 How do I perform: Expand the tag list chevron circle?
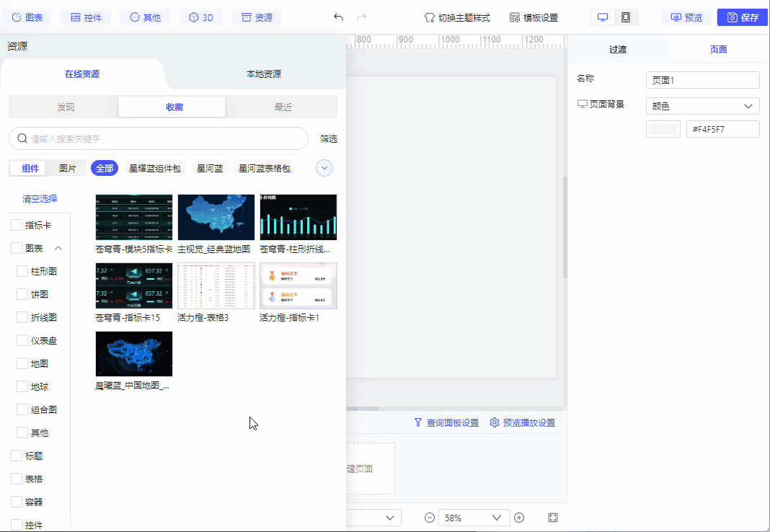(x=324, y=169)
